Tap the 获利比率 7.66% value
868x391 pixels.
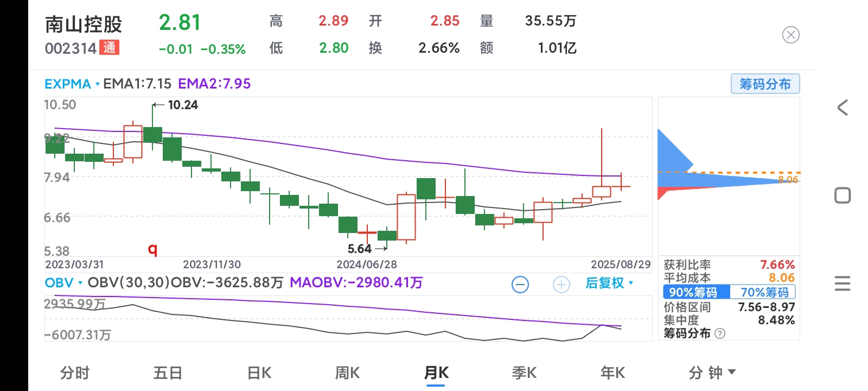(777, 264)
